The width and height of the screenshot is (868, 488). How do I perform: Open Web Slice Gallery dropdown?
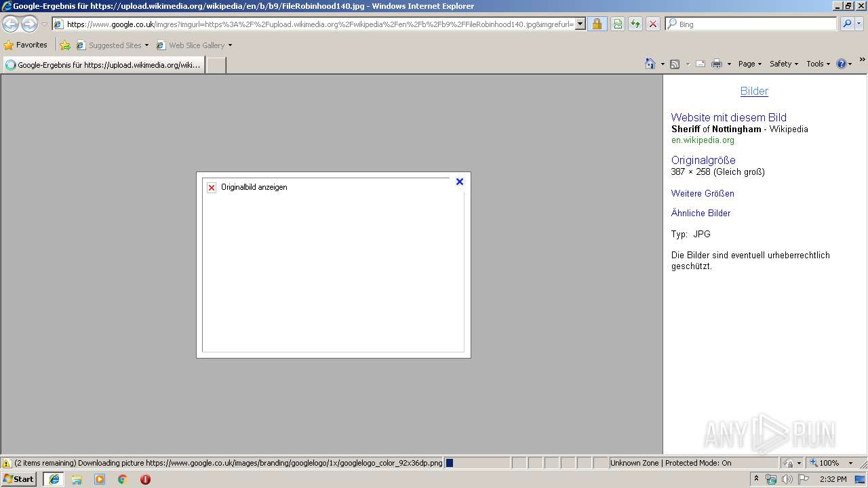click(195, 45)
